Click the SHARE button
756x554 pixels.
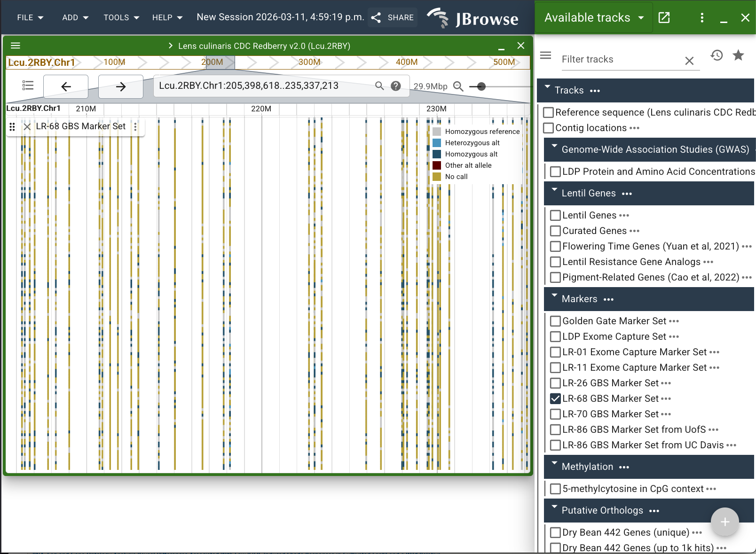pyautogui.click(x=393, y=17)
